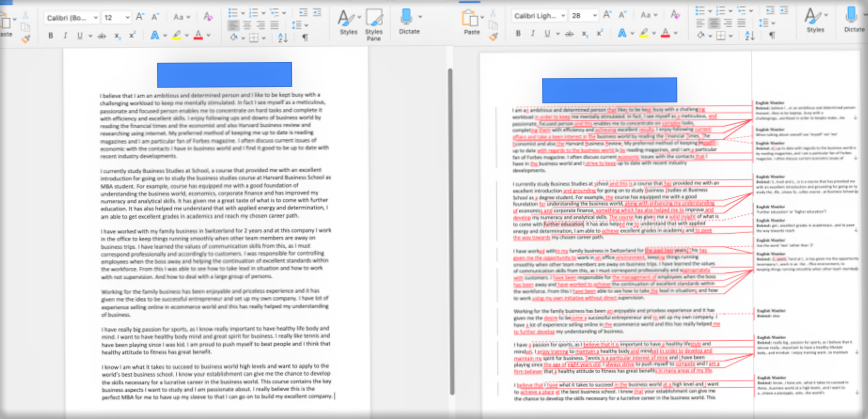Viewport: 868px width, 419px height.
Task: Apply yellow highlight color in left window
Action: (177, 35)
